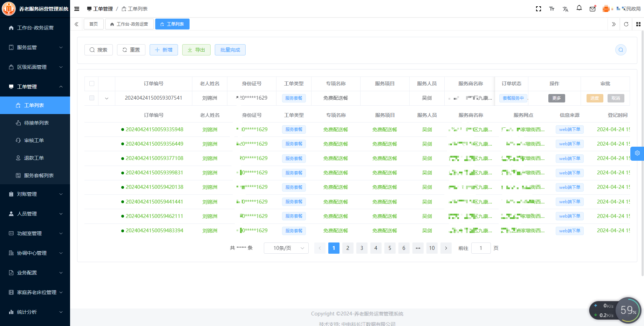The width and height of the screenshot is (644, 326).
Task: Click the pagination ellipsis jump button
Action: coord(418,248)
